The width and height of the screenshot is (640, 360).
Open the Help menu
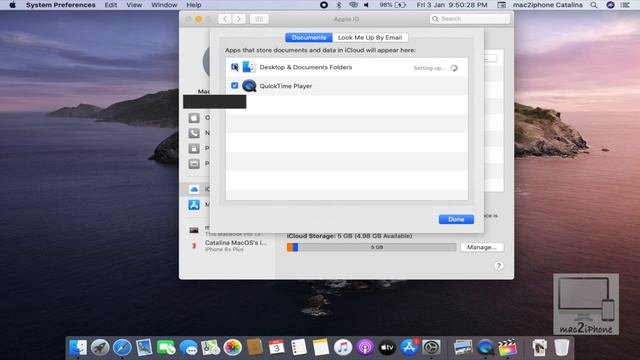194,5
